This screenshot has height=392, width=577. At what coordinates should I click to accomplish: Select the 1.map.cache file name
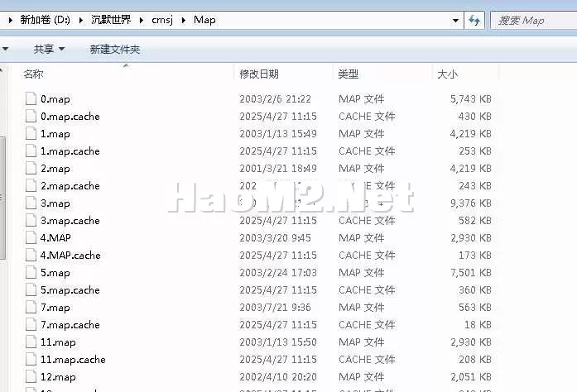click(70, 151)
